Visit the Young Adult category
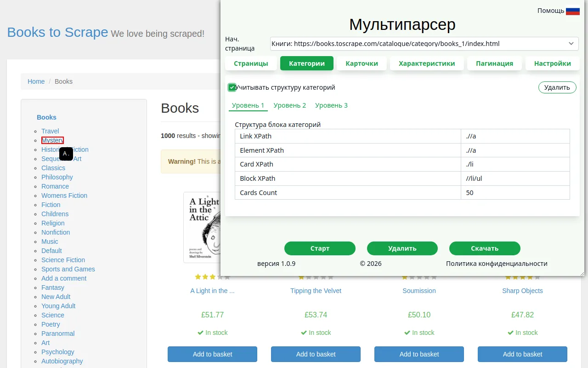Screen dimensions: 588x368 (x=58, y=306)
